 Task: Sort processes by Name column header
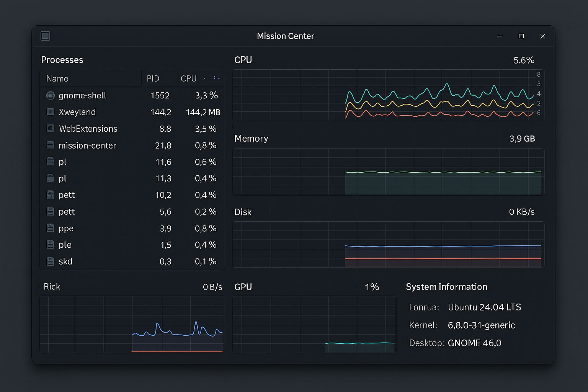pyautogui.click(x=57, y=78)
